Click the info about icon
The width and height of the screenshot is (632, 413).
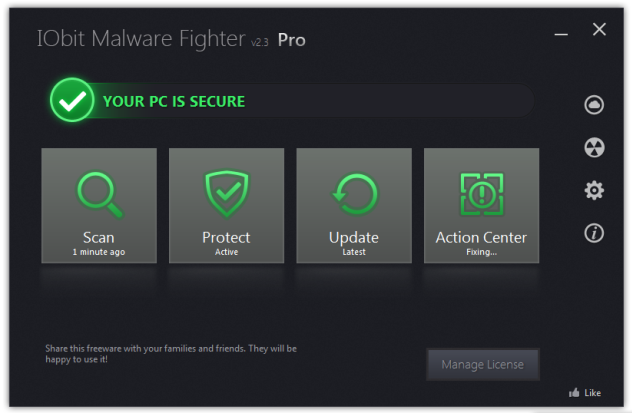594,233
